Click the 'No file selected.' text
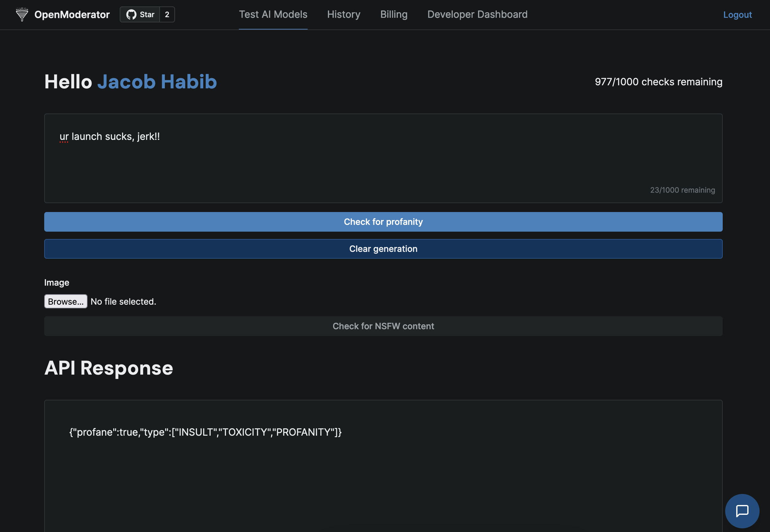The width and height of the screenshot is (770, 532). click(123, 302)
